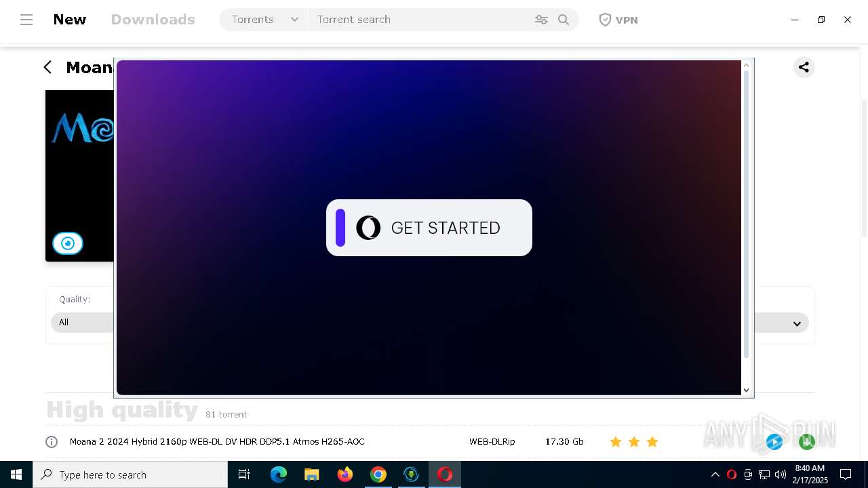Open info icon for Moana 2 torrent

(52, 442)
